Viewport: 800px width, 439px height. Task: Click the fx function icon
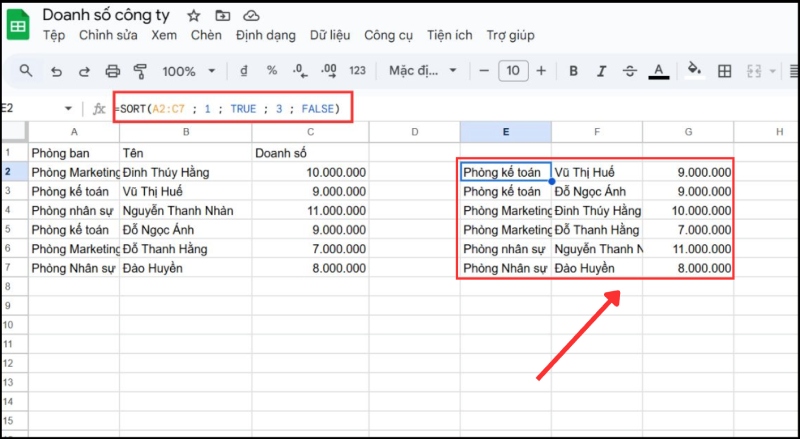(x=99, y=109)
